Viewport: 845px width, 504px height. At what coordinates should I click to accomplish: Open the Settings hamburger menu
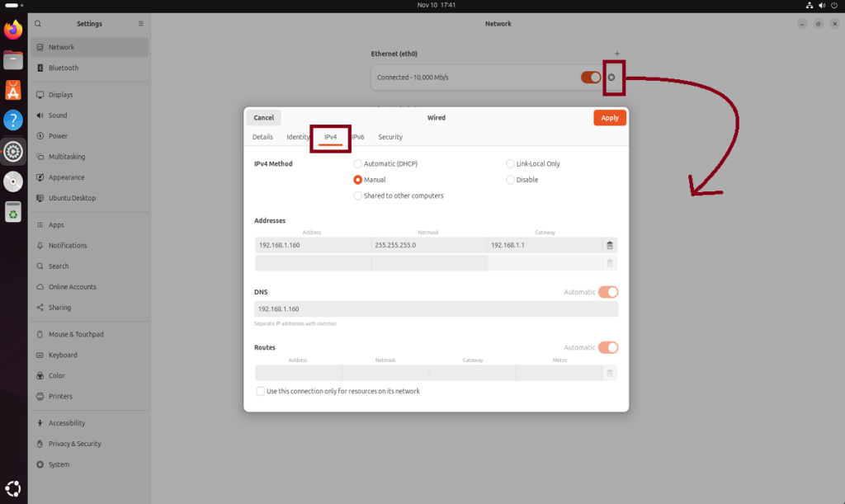click(x=140, y=24)
